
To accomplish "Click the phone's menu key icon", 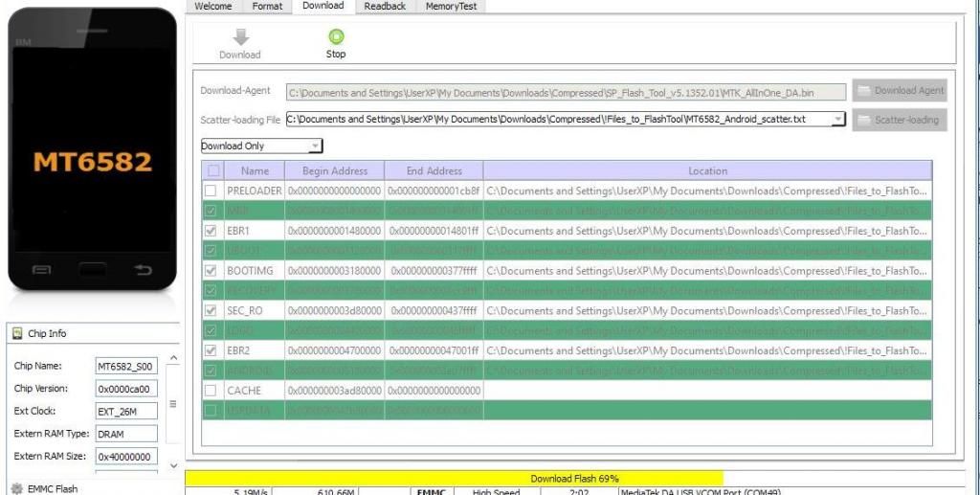I will click(x=41, y=271).
